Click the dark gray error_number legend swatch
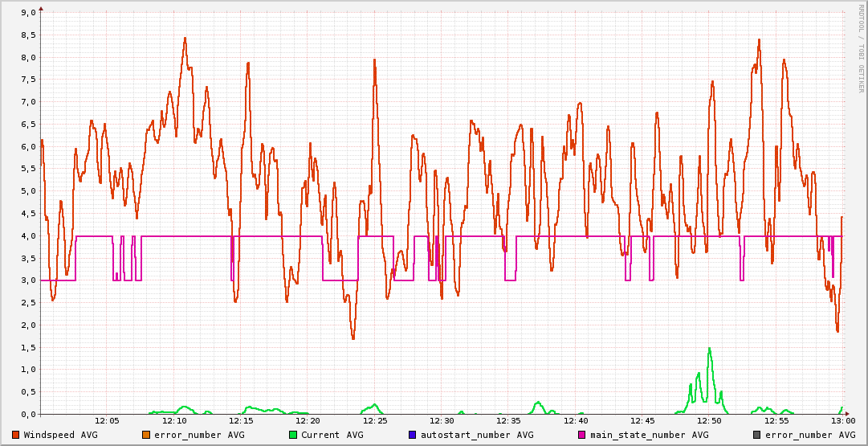Screen dimensions: 868x446 [757, 435]
